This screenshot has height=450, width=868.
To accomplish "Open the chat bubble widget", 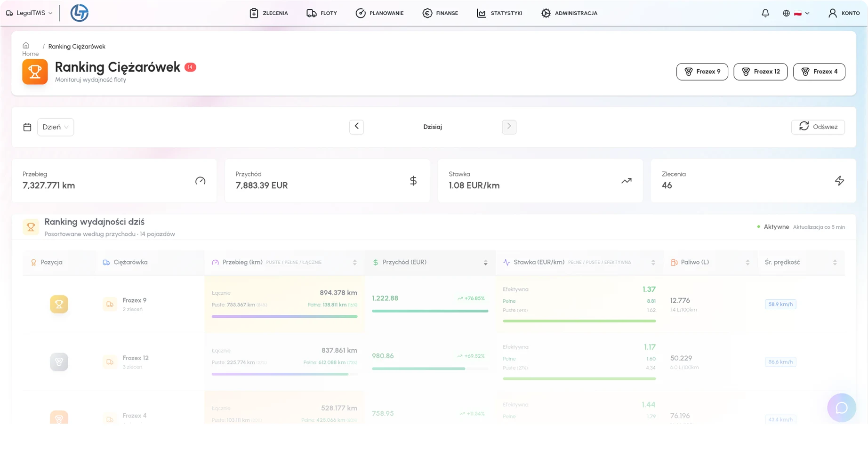I will (841, 408).
